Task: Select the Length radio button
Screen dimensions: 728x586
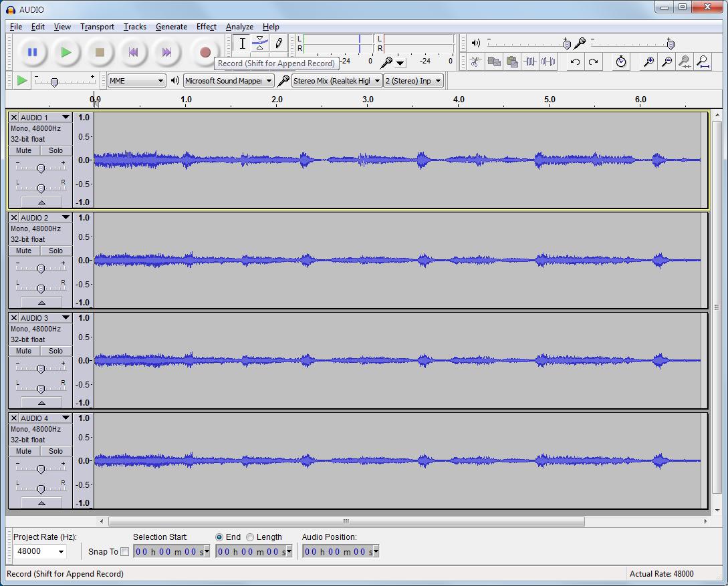Action: 250,537
